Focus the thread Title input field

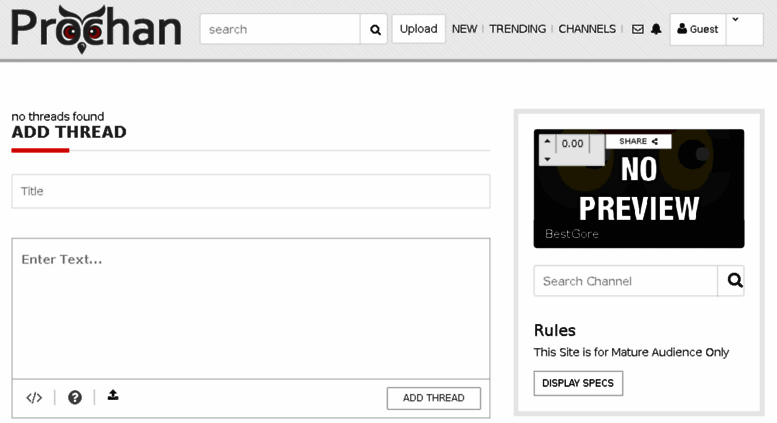[x=250, y=191]
